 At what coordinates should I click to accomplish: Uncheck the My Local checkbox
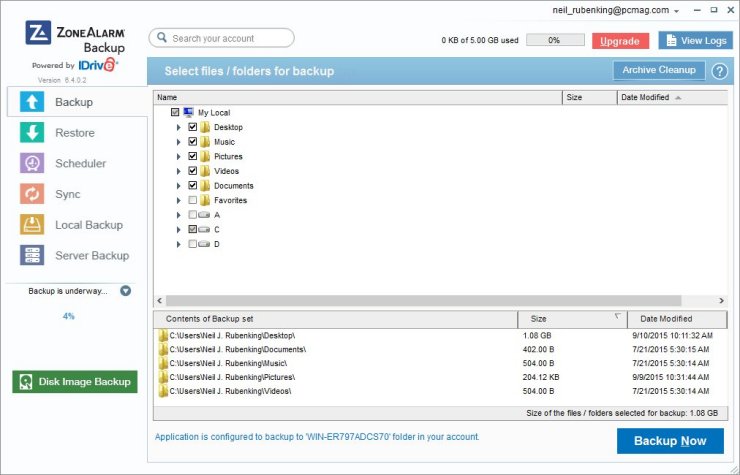pos(175,112)
